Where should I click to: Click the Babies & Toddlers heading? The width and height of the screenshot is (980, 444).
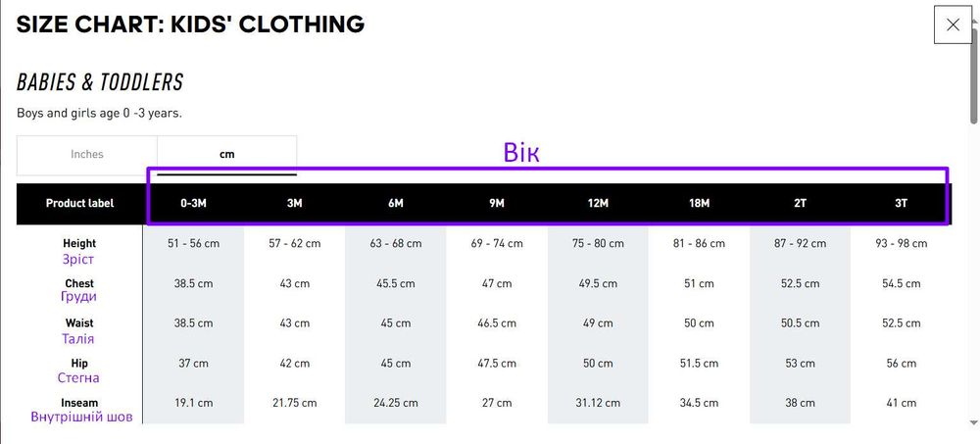pos(100,82)
